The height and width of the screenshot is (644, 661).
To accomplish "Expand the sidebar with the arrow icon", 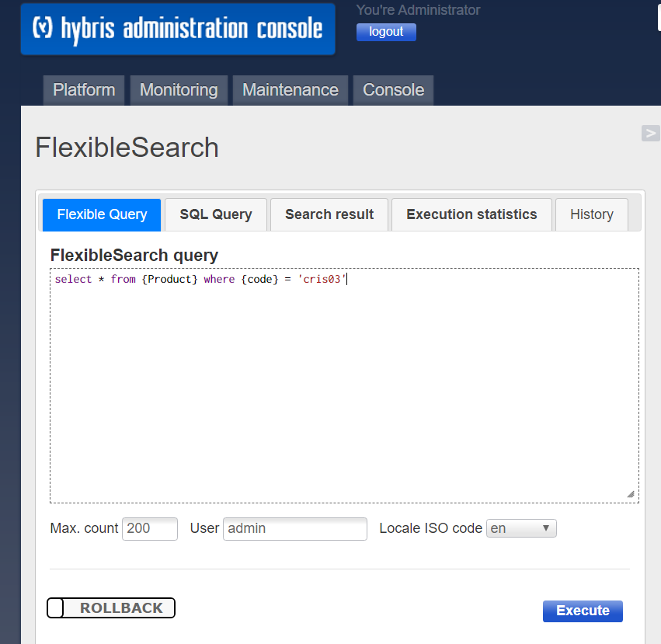I will 650,133.
